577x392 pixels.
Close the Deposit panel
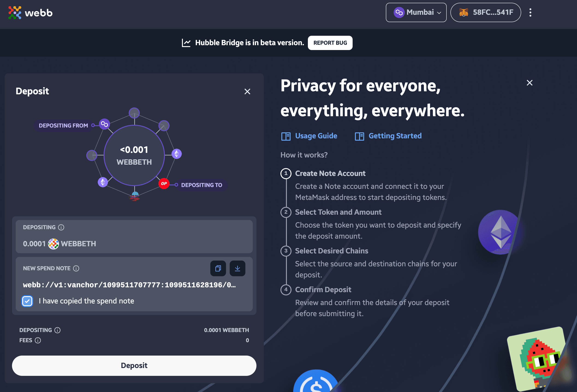[x=247, y=91]
